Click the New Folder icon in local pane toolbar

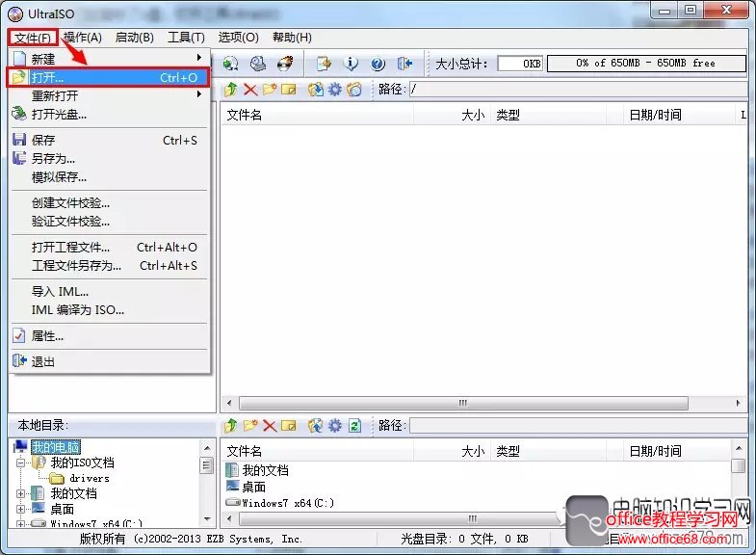click(249, 425)
